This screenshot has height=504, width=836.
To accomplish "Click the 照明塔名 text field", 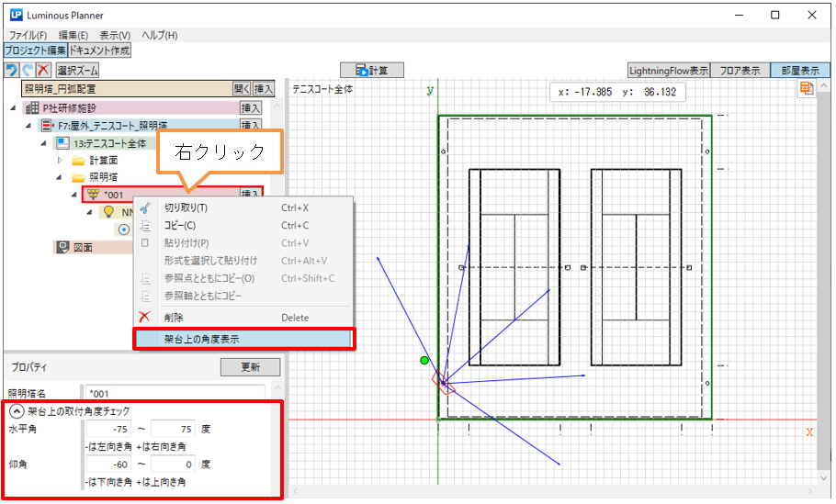I will point(179,394).
